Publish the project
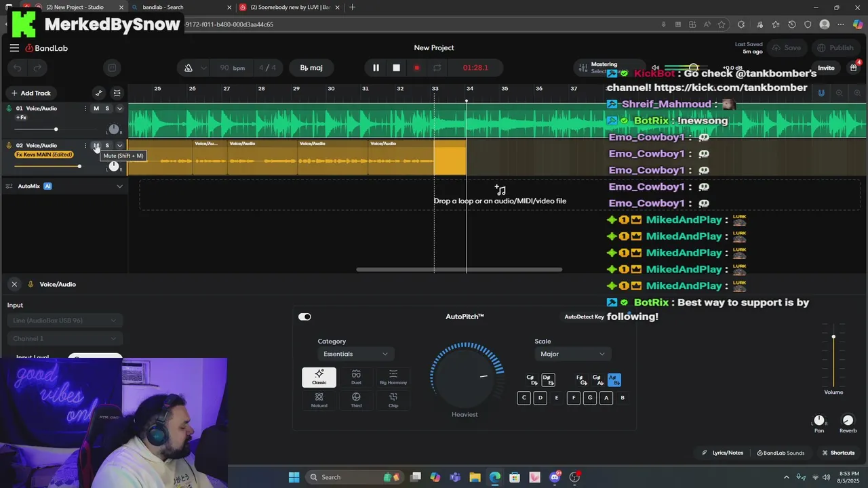868x488 pixels. pyautogui.click(x=835, y=48)
